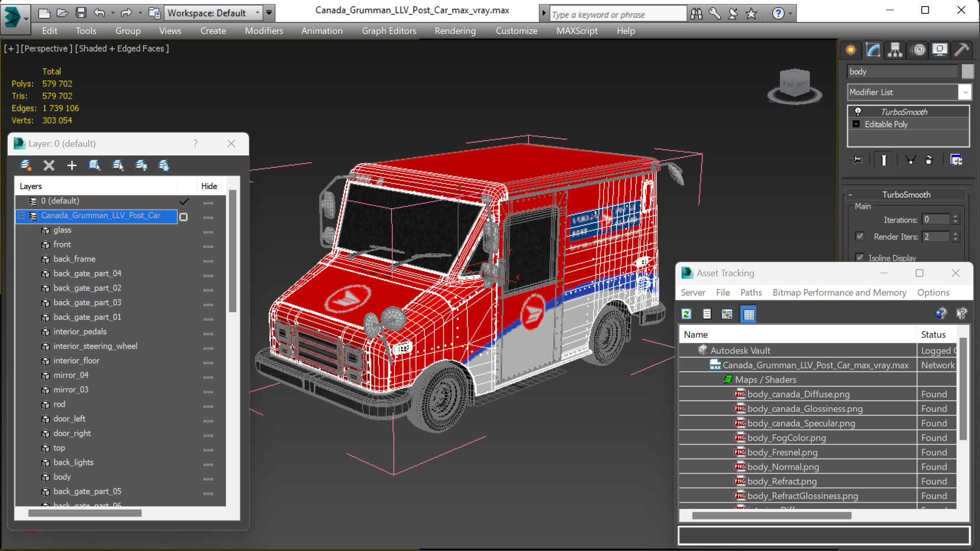The image size is (980, 551).
Task: Open the Create command panel tab
Action: pyautogui.click(x=851, y=49)
